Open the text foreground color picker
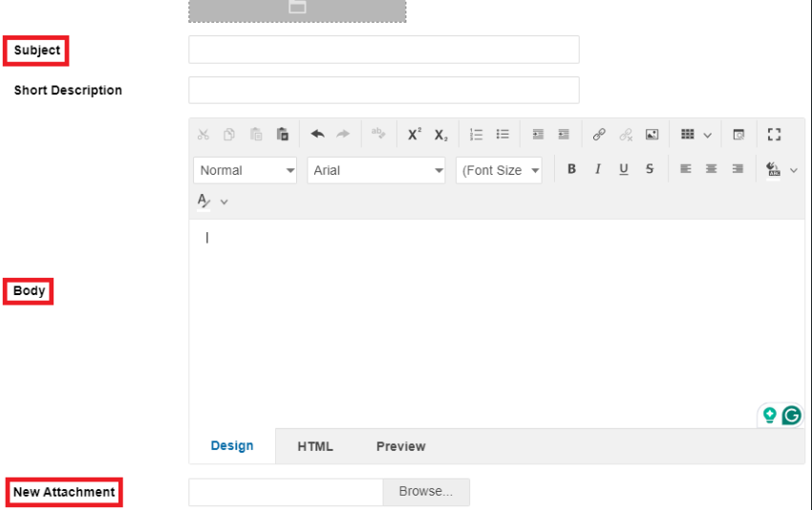This screenshot has height=510, width=812. tap(203, 201)
